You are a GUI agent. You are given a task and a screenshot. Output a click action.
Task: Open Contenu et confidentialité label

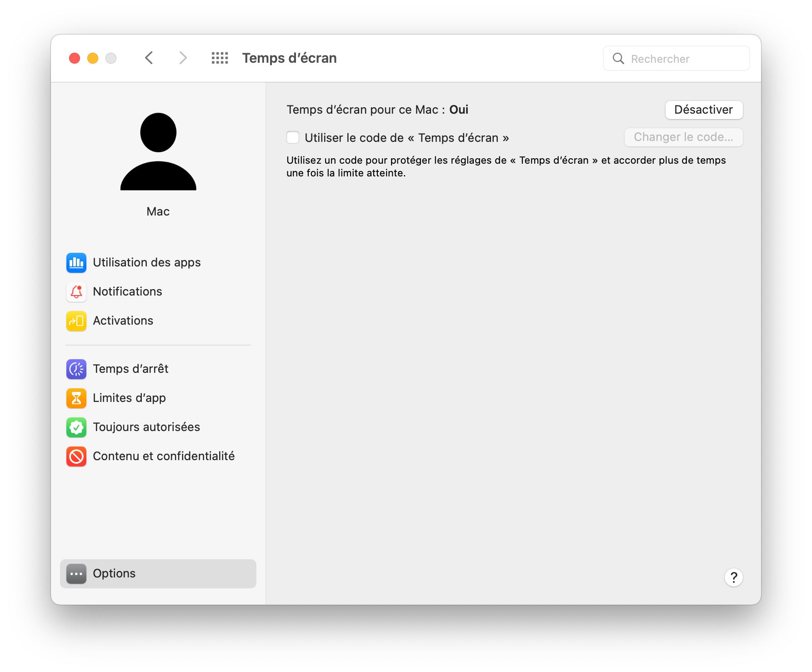click(164, 456)
